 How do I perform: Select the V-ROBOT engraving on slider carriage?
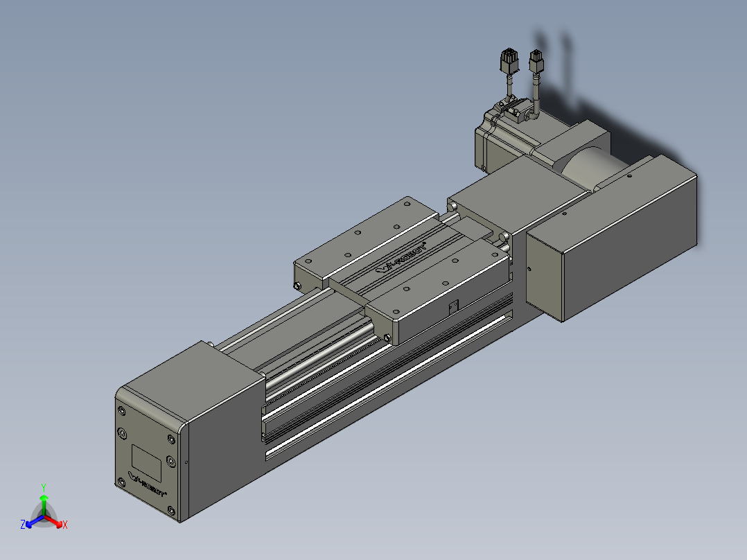coord(401,258)
